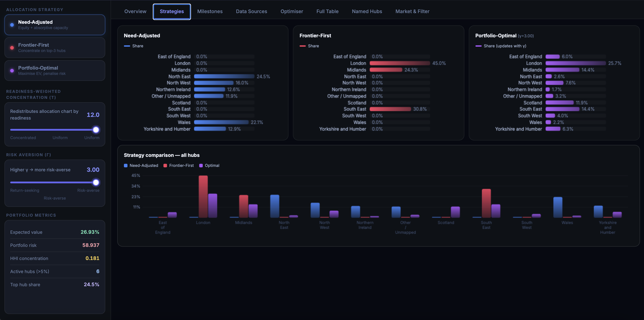644x320 pixels.
Task: Toggle Need-Adjusted legend in comparison chart
Action: [141, 165]
